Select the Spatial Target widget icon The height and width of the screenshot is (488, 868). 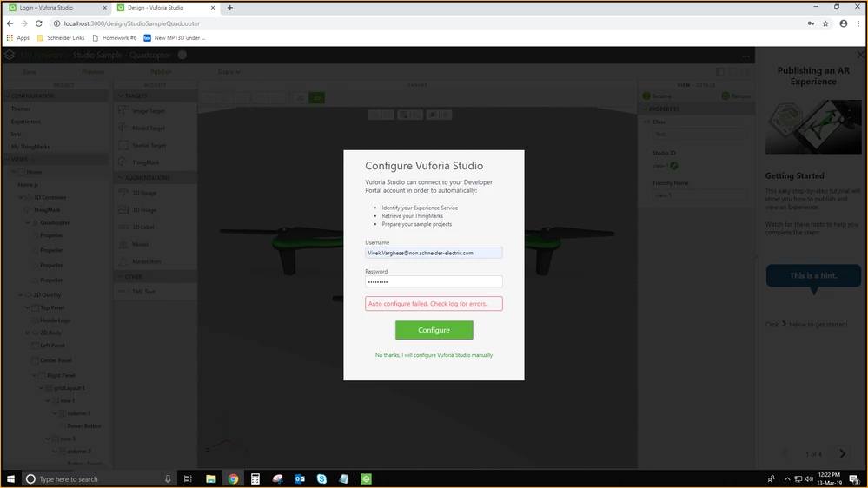[x=123, y=145]
